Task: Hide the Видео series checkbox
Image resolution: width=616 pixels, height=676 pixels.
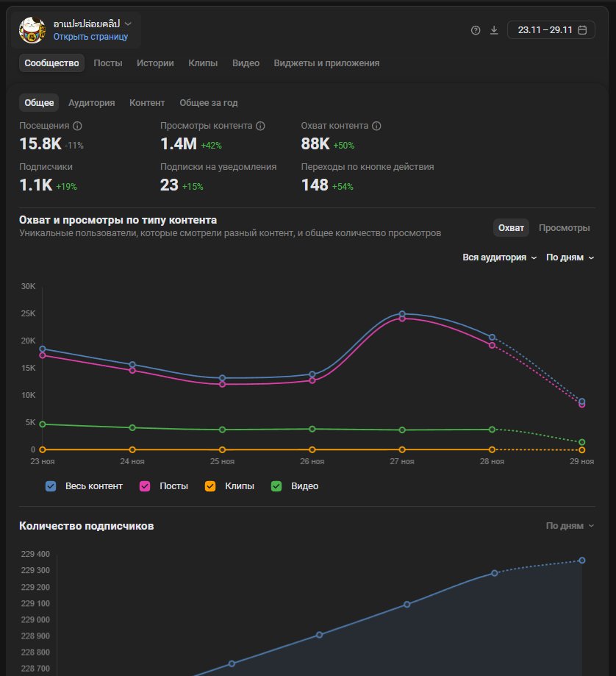Action: [x=276, y=486]
